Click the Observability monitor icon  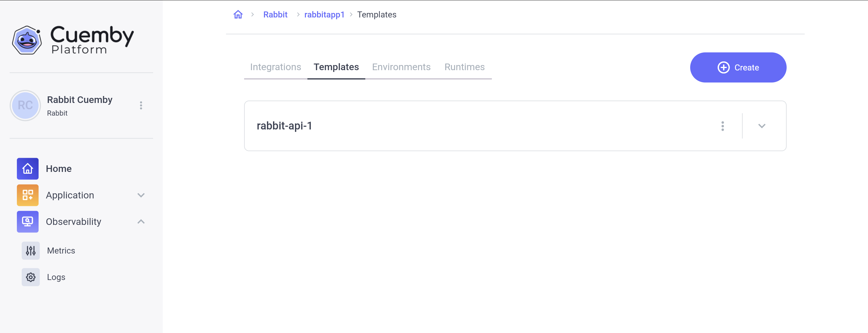28,222
